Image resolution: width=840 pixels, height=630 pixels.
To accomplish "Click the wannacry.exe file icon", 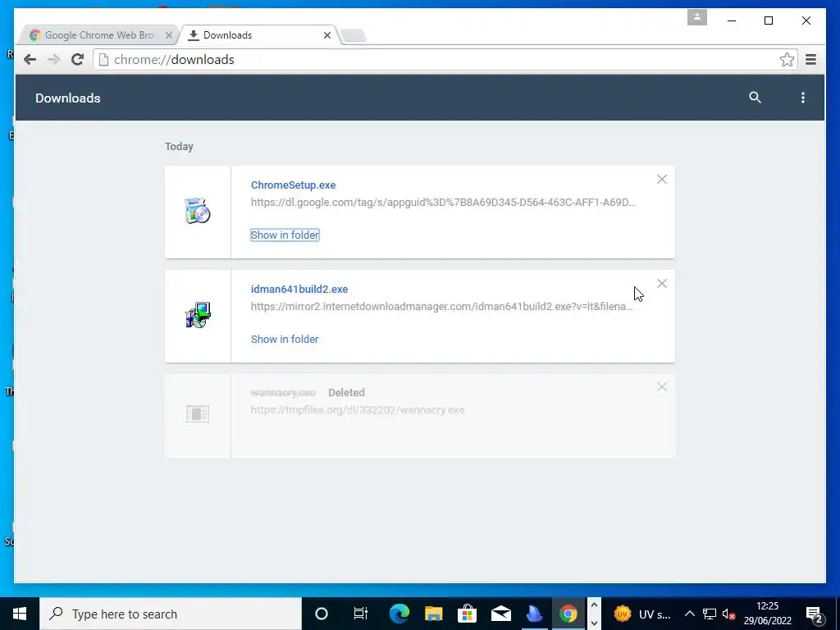I will tap(198, 413).
